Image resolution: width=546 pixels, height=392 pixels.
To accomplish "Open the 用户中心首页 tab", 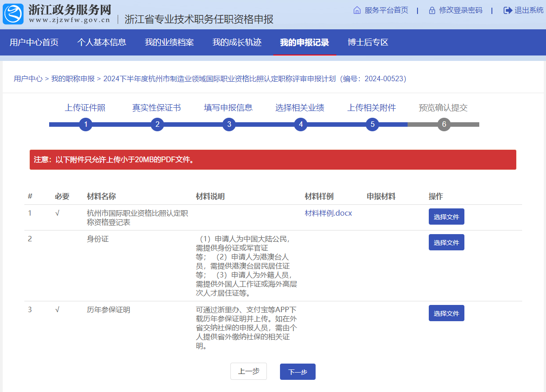I will (34, 42).
